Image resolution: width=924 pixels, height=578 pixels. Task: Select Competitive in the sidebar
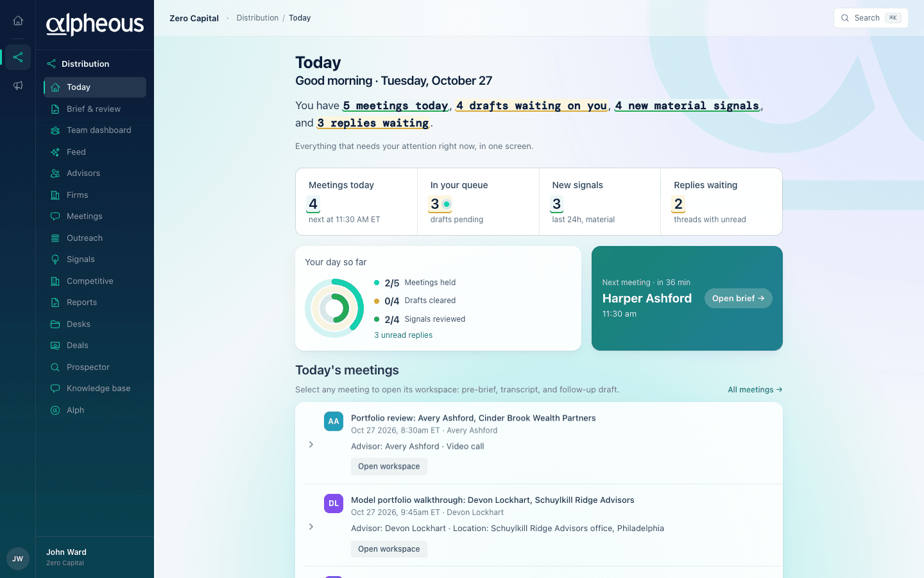(95, 281)
